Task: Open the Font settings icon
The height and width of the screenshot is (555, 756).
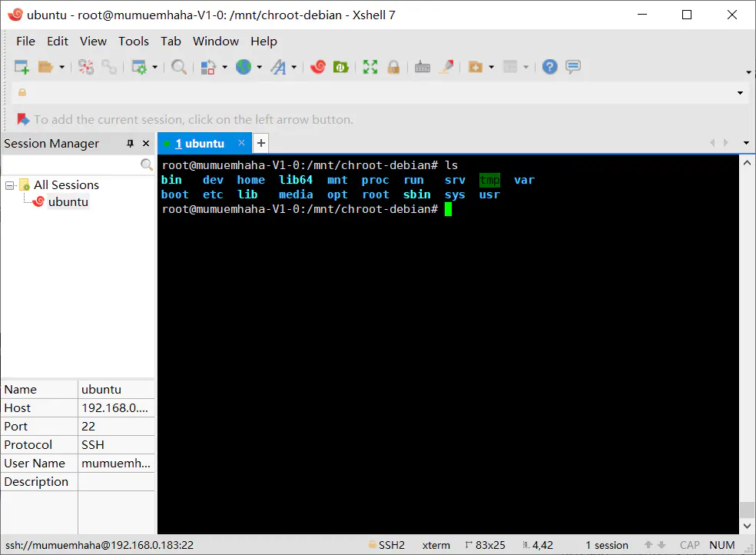Action: tap(278, 67)
